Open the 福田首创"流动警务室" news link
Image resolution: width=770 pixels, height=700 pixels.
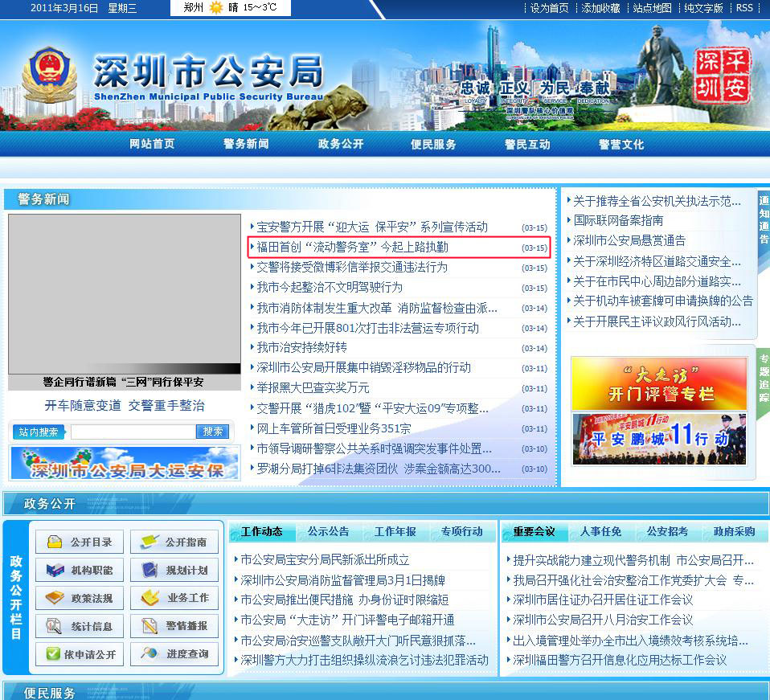coord(352,247)
